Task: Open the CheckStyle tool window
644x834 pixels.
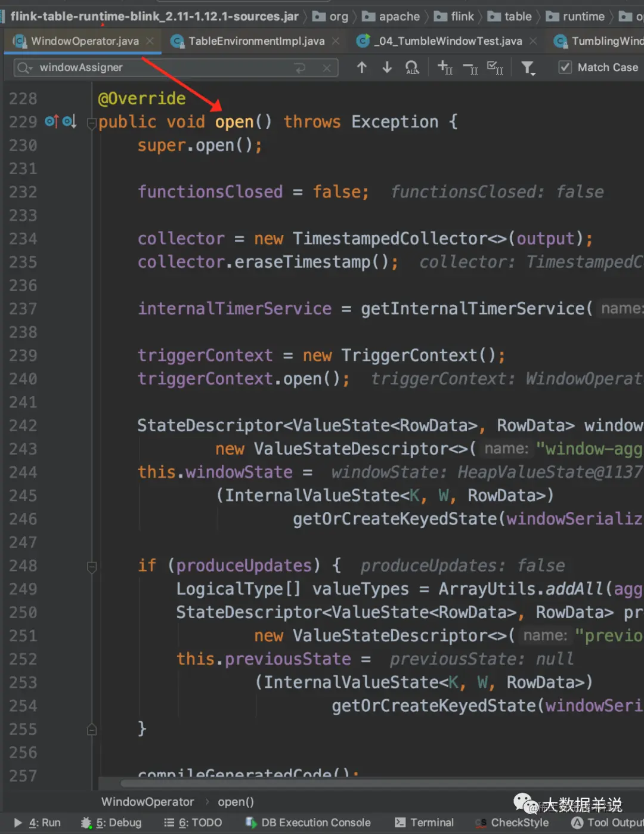Action: pos(512,823)
